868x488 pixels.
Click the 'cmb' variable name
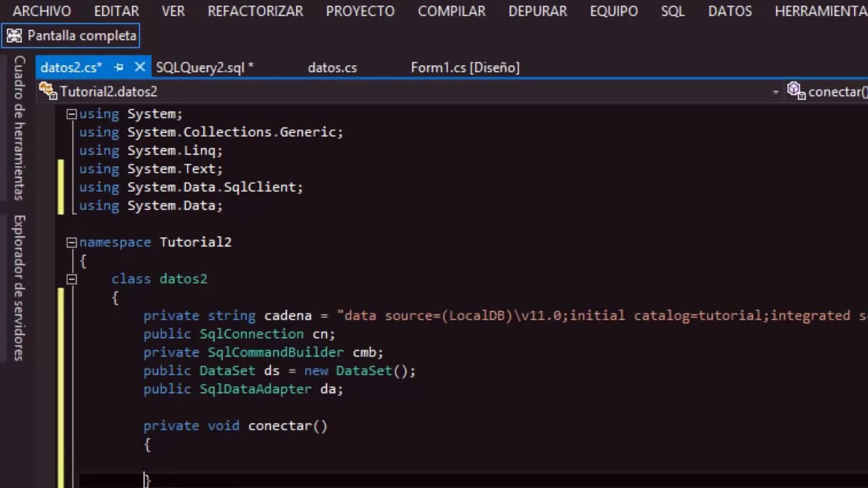tap(364, 352)
